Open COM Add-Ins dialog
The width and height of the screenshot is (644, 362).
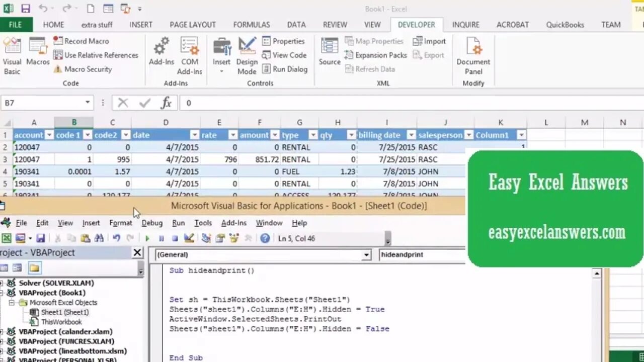pos(190,56)
